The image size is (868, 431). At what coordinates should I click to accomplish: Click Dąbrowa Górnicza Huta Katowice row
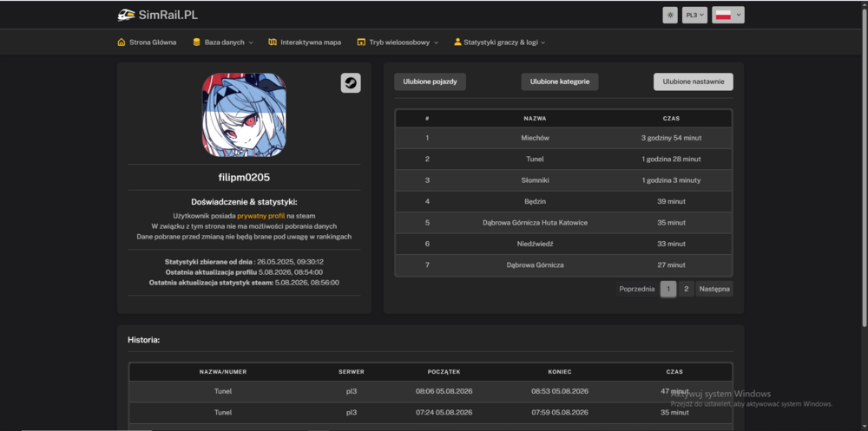pos(563,222)
